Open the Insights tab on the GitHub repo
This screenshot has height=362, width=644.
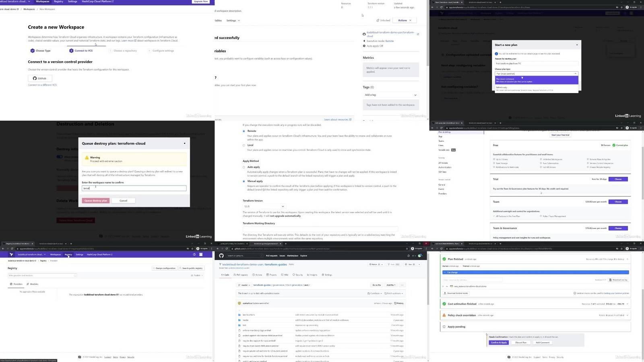click(x=312, y=275)
